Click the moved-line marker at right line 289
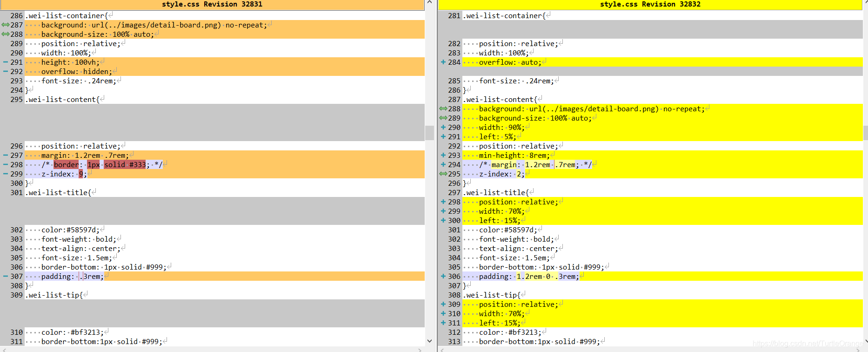 (443, 118)
